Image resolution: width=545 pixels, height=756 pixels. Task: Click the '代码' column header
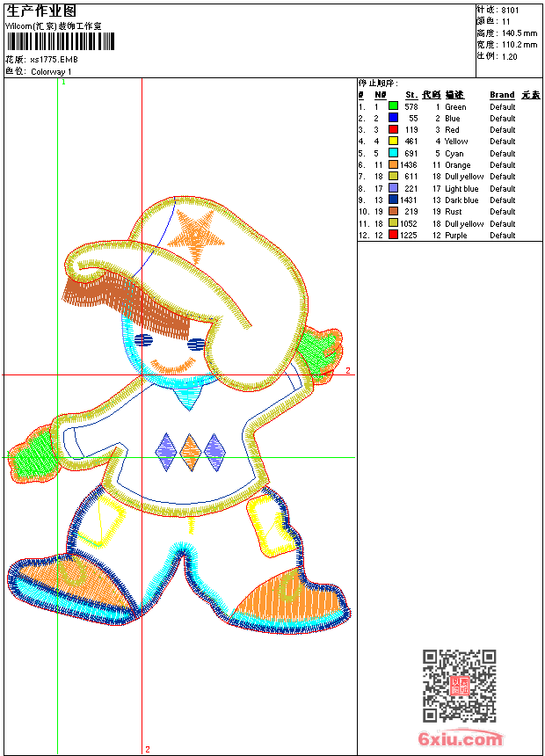432,95
